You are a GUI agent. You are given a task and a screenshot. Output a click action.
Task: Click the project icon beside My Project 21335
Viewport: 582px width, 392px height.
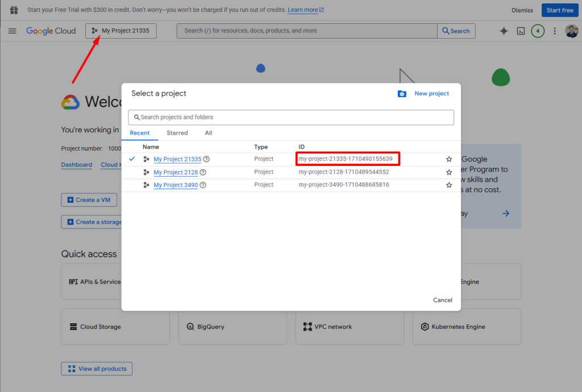146,159
